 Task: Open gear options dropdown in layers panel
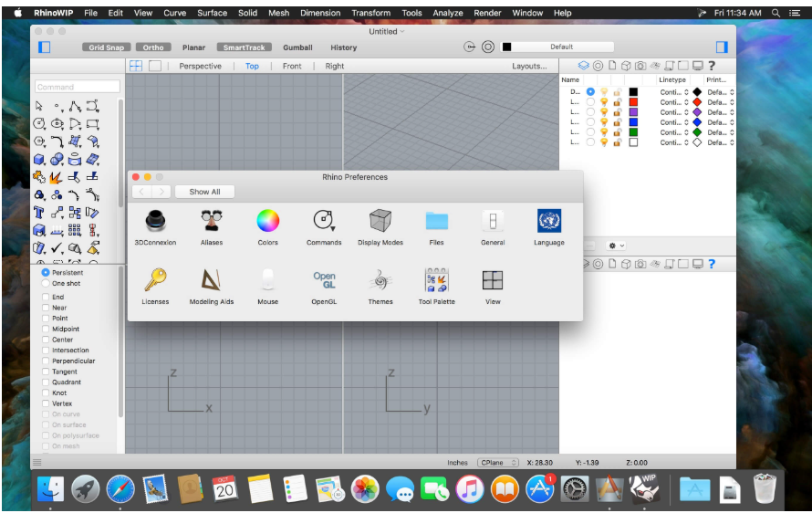pos(616,246)
